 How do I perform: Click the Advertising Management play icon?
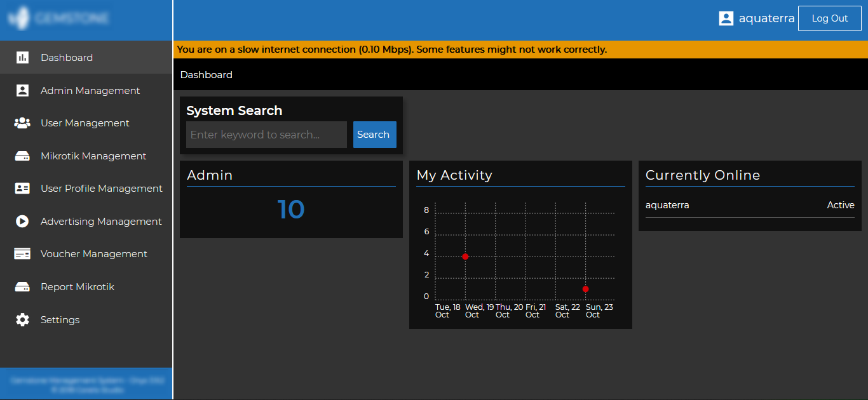tap(22, 222)
